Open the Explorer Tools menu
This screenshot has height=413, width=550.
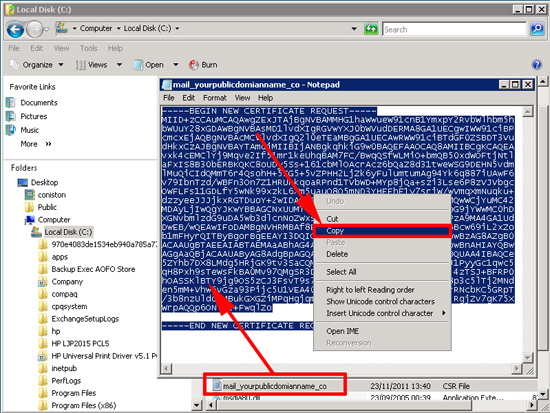pos(88,48)
